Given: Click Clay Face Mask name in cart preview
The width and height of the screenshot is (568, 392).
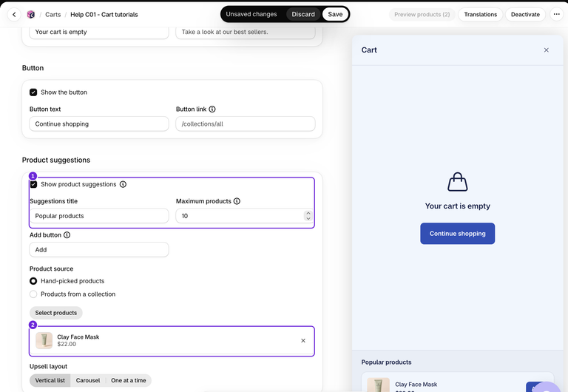Looking at the screenshot, I should (416, 385).
